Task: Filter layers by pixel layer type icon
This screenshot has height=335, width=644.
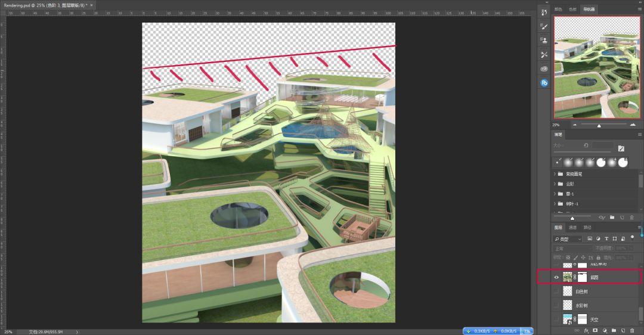Action: (590, 238)
